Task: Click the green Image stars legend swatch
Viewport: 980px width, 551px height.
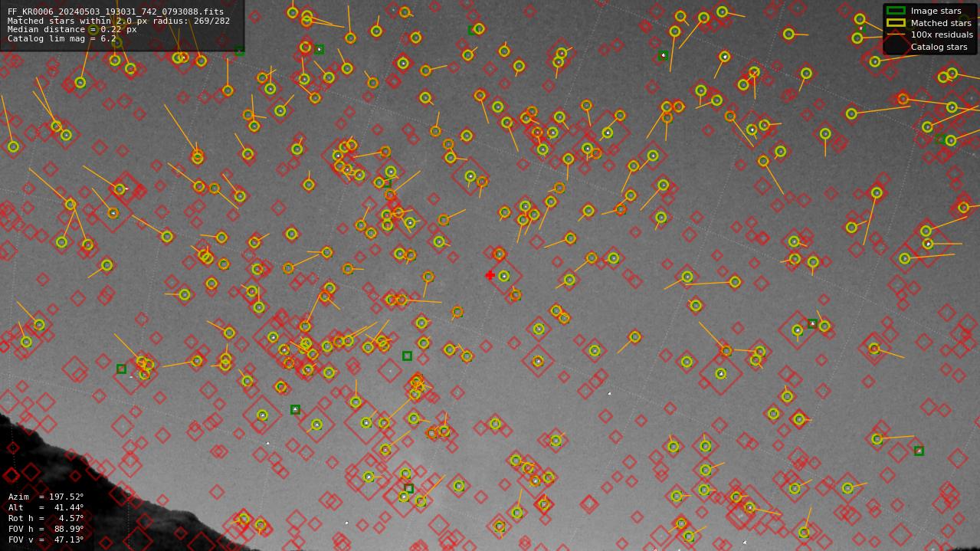Action: tap(896, 11)
